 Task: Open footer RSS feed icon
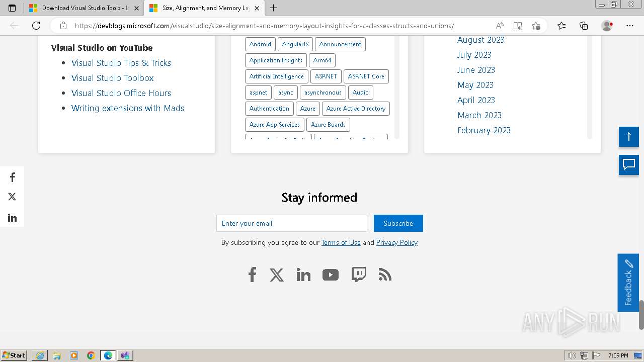[385, 275]
